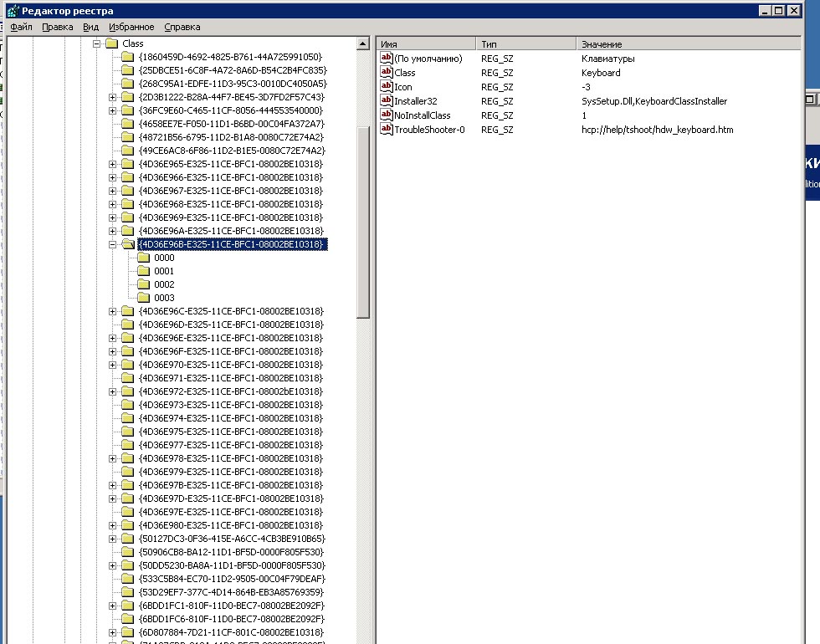Click the value 'hcp://help/tshoot/hdw_keyboard.htm'
This screenshot has width=820, height=644.
[658, 130]
